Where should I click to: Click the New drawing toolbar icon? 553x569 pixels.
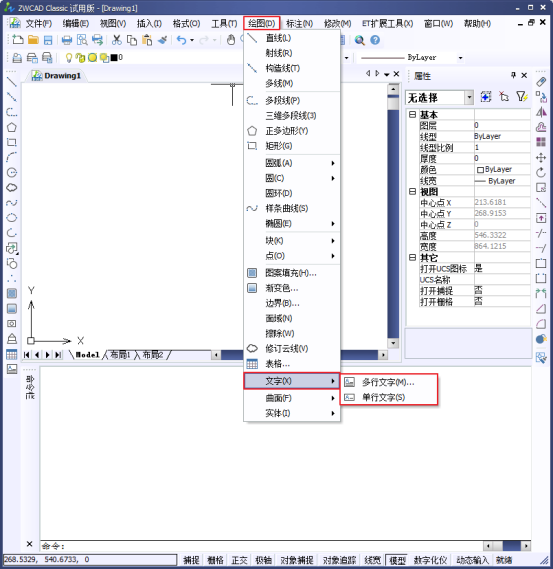pyautogui.click(x=17, y=40)
